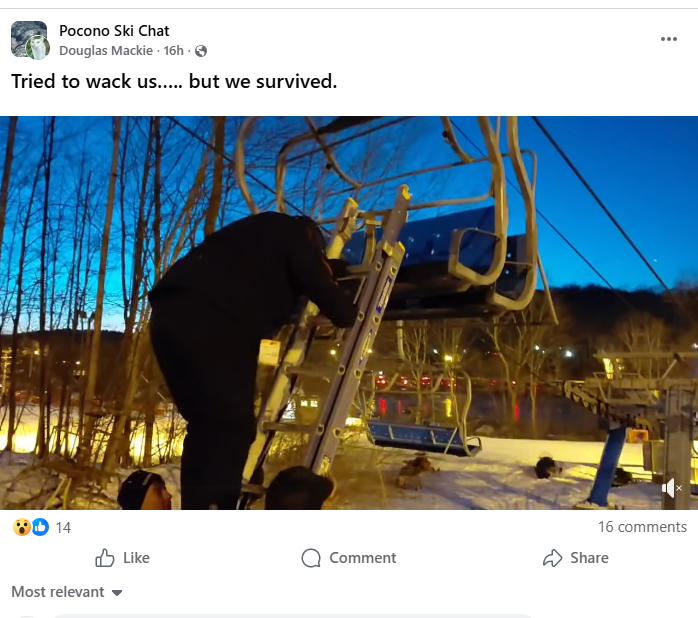The height and width of the screenshot is (618, 698).
Task: Open the Pocono Ski Chat group link
Action: pos(114,31)
